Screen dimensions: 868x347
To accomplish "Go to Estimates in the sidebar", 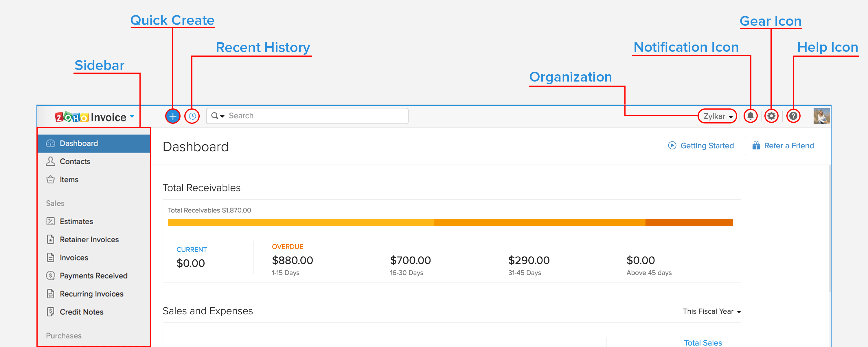I will pyautogui.click(x=76, y=221).
